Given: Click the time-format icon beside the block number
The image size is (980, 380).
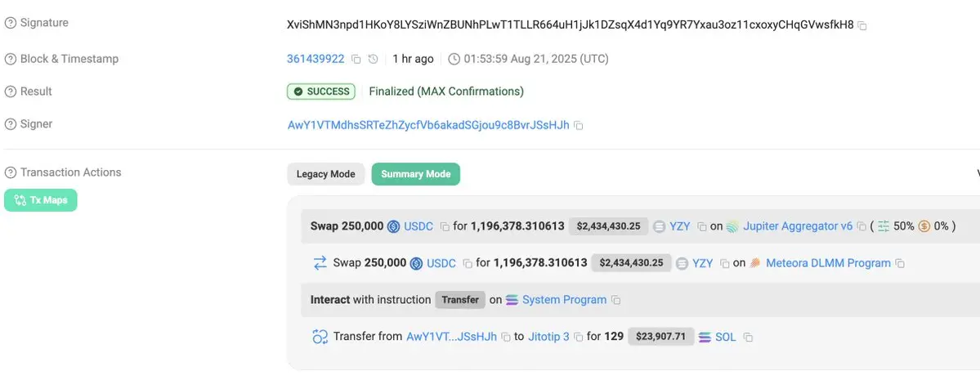Looking at the screenshot, I should click(x=374, y=59).
